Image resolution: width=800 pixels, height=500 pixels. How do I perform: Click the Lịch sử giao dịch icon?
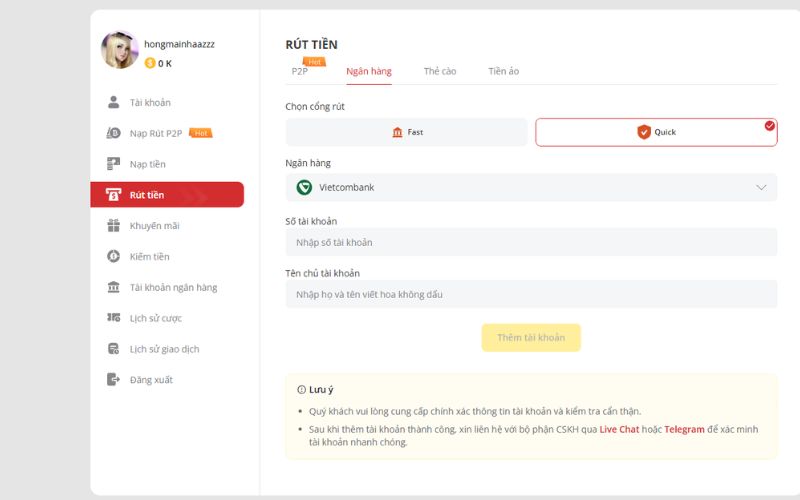click(x=113, y=349)
